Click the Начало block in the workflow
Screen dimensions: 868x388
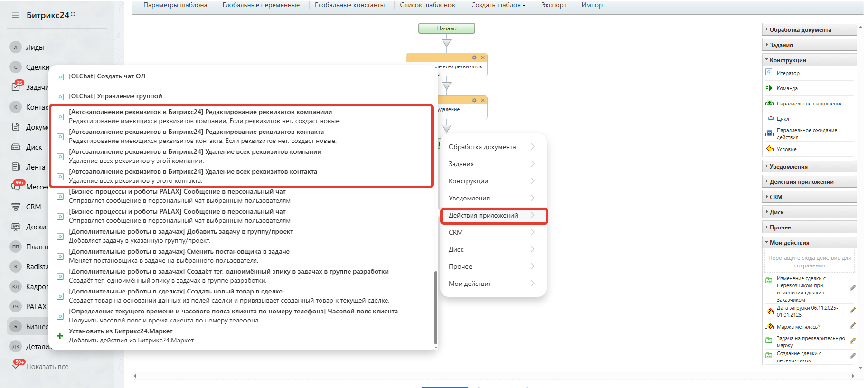[x=447, y=28]
